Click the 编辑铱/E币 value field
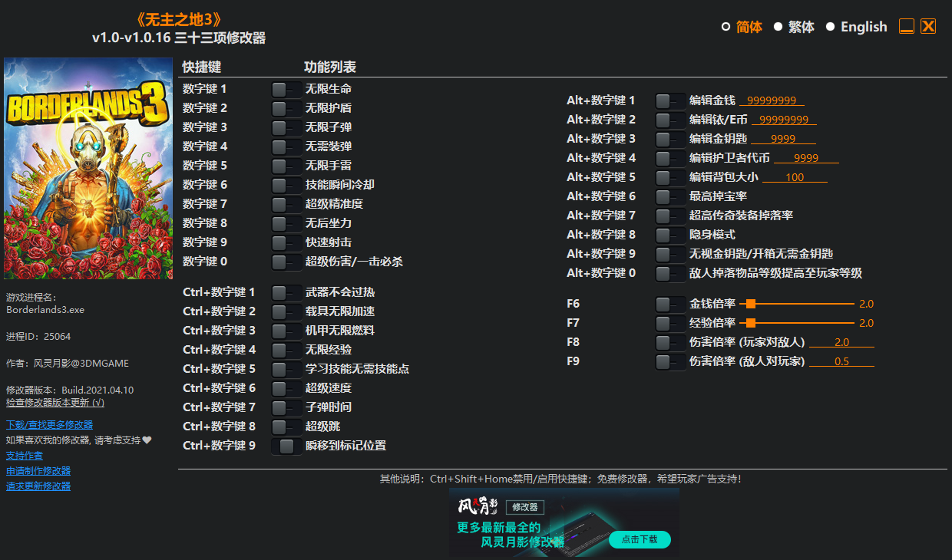 pyautogui.click(x=784, y=120)
